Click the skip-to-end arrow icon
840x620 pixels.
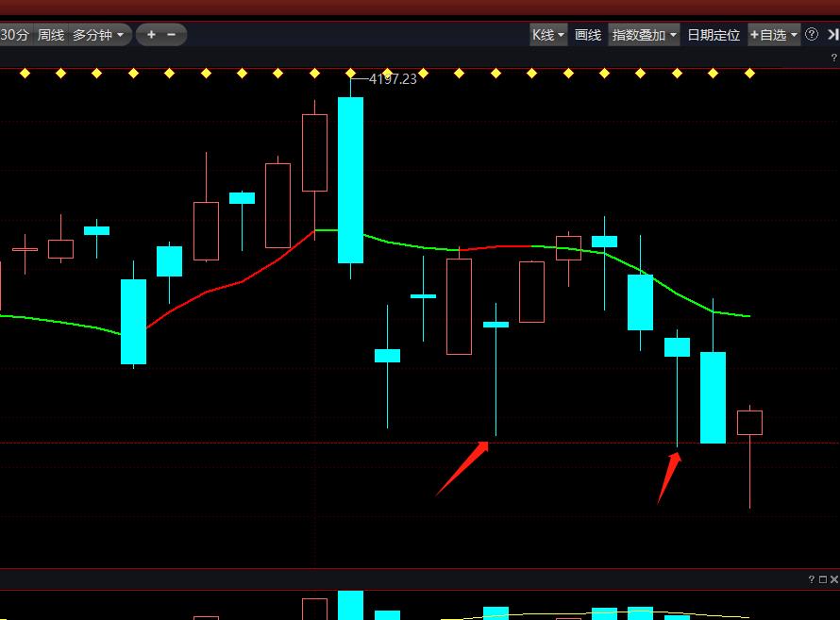[832, 35]
